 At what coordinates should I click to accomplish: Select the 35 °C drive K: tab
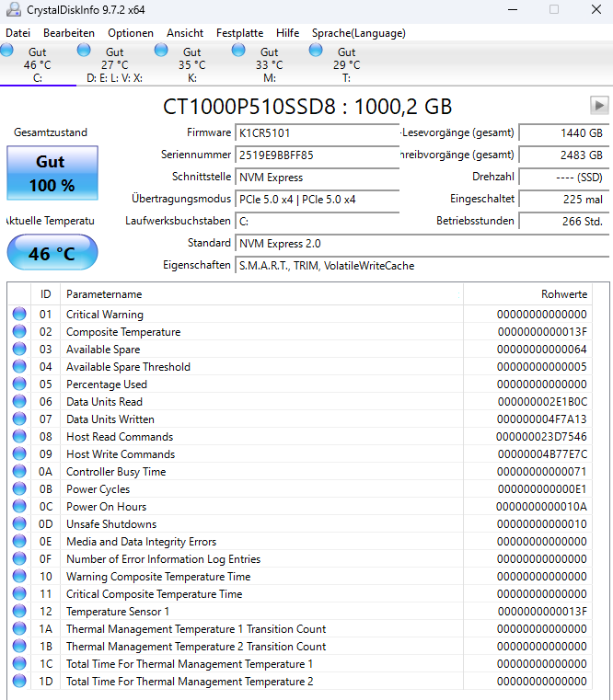[192, 64]
